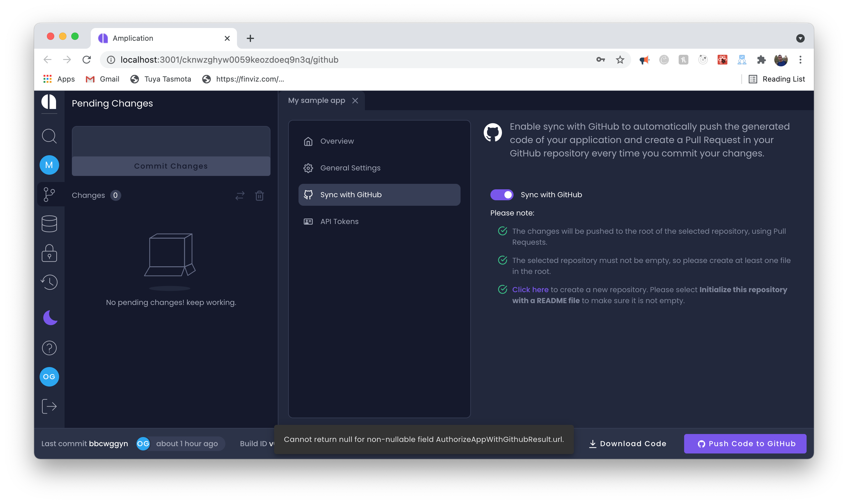Turn off the Sync with GitHub switch
The width and height of the screenshot is (848, 504).
502,194
